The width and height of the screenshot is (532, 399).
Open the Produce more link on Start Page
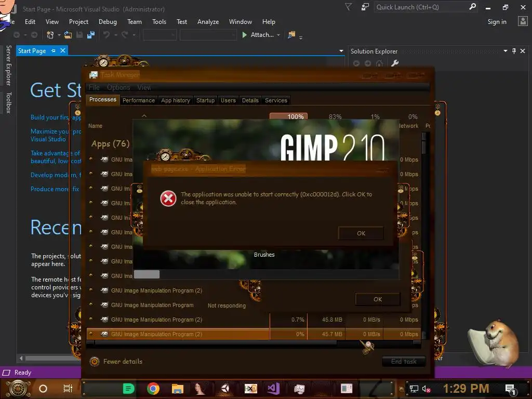[x=55, y=189]
